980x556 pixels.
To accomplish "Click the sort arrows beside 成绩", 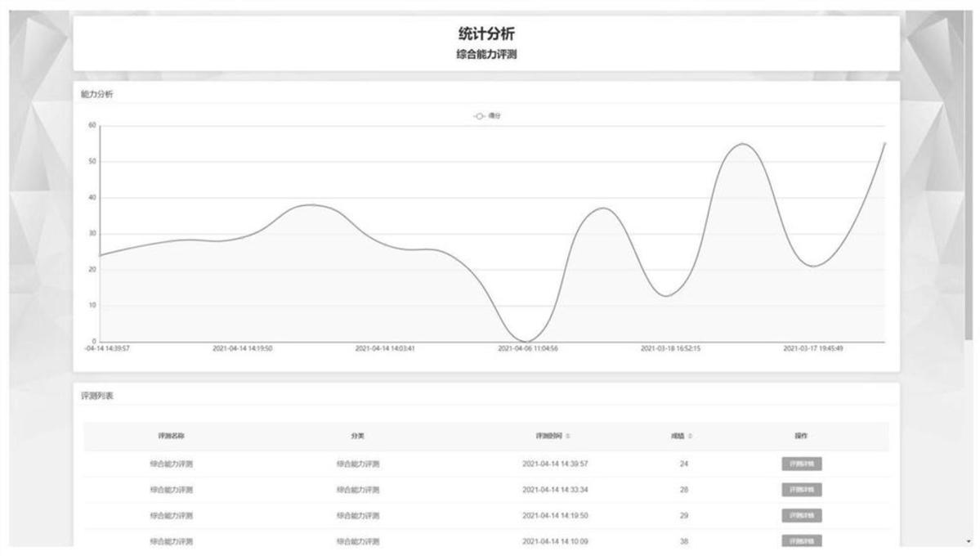I will coord(691,437).
